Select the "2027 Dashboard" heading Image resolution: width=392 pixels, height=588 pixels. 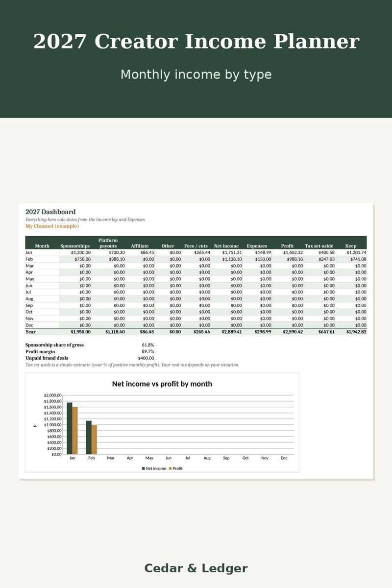50,212
